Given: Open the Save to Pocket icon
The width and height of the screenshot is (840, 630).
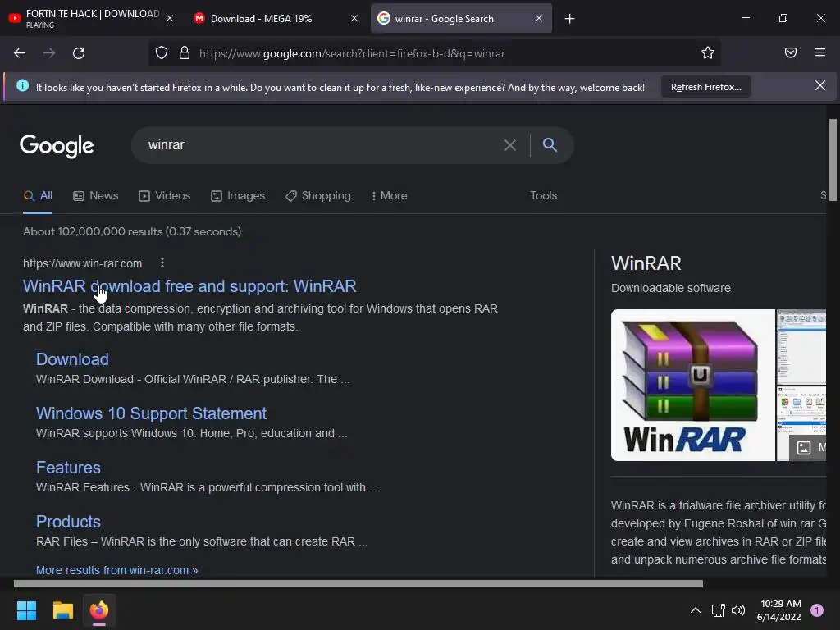Looking at the screenshot, I should [x=791, y=52].
